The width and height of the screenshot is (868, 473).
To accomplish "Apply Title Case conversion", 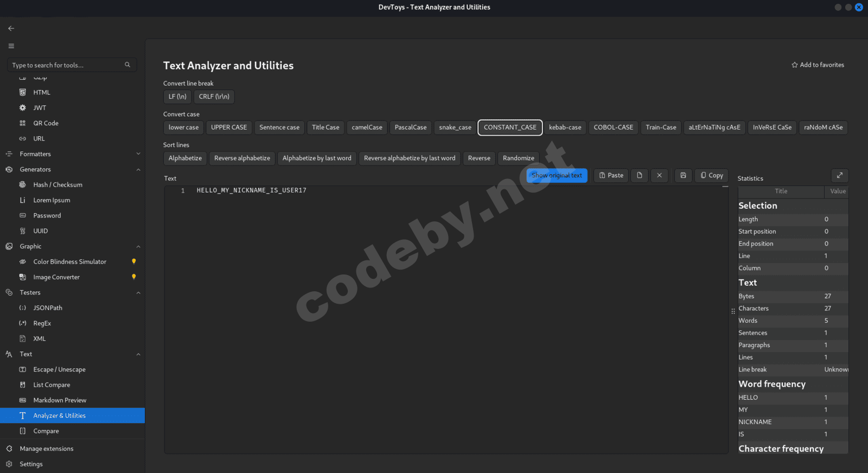I will [x=325, y=127].
